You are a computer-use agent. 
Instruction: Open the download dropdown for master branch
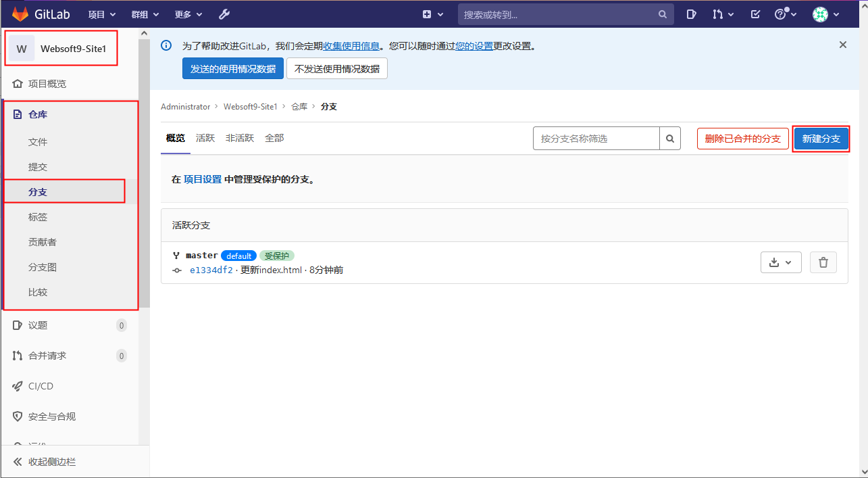[x=781, y=262]
